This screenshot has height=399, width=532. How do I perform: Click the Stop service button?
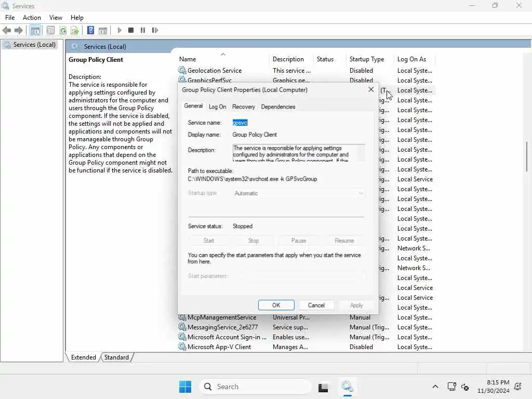pos(254,241)
